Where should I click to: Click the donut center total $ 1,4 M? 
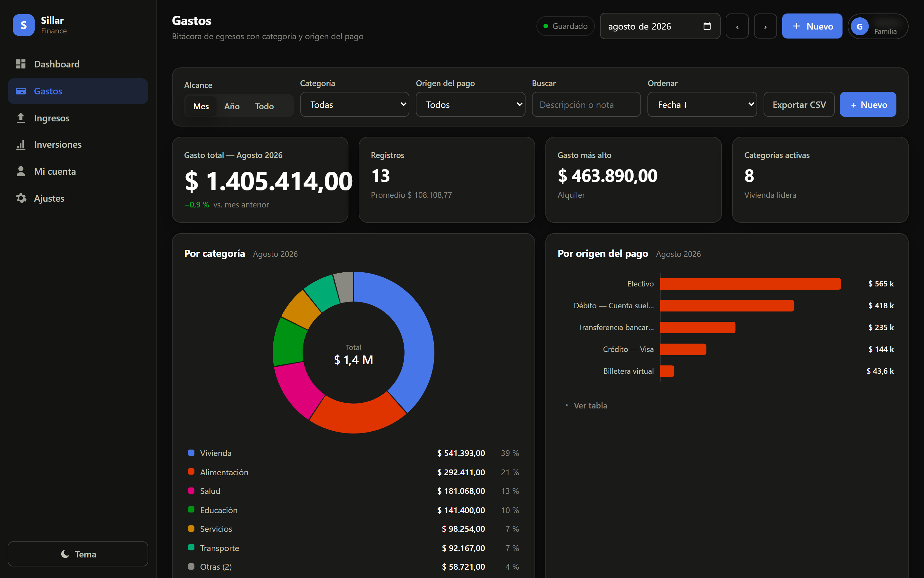353,360
